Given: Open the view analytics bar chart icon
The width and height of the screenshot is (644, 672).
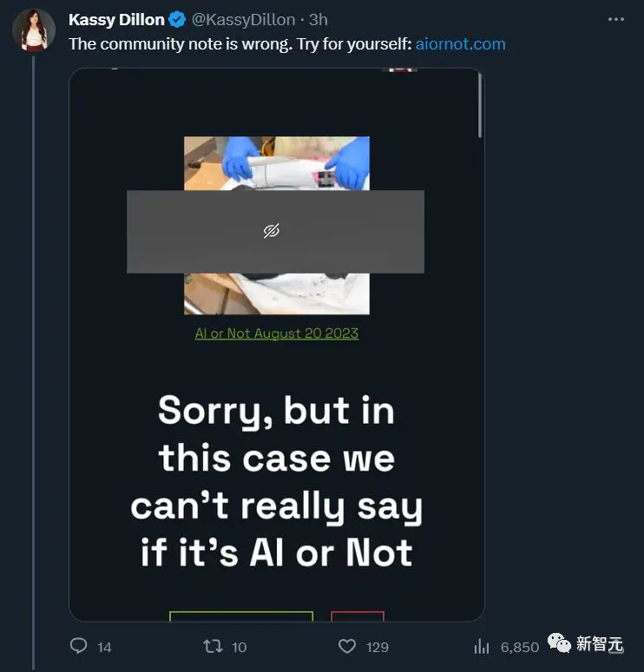Looking at the screenshot, I should coord(481,646).
